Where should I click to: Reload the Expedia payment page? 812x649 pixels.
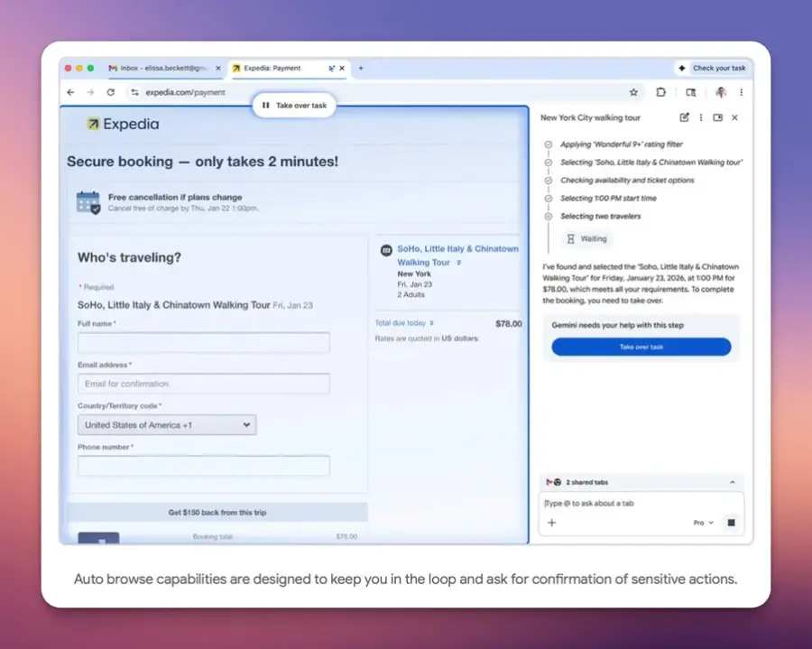[x=110, y=92]
